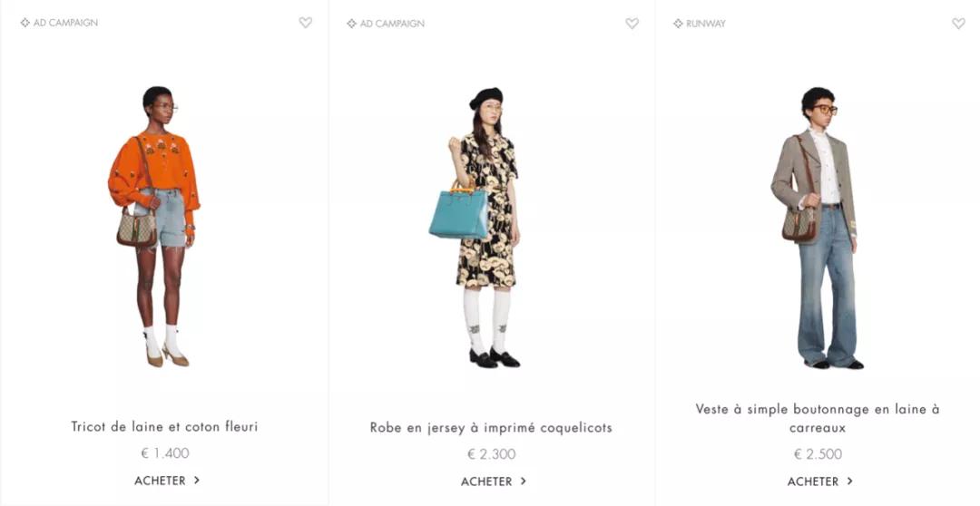This screenshot has height=506, width=980.
Task: Toggle wishlist heart on poppy print dress
Action: coord(632,23)
